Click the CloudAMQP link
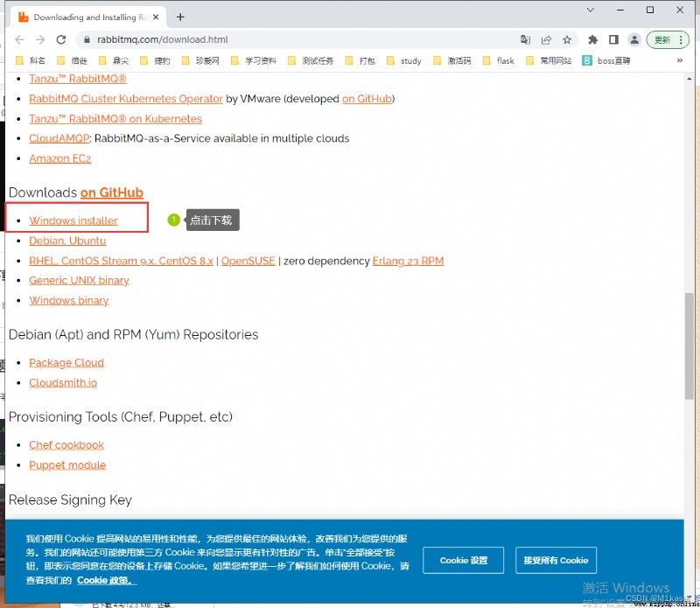This screenshot has height=608, width=700. pos(59,138)
